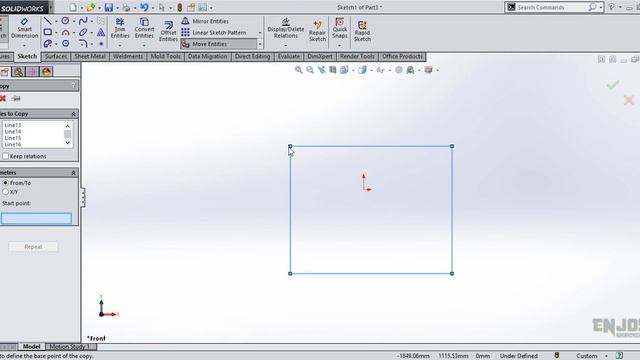Toggle the pushpin keep-visible icon
640x360 pixels.
tap(16, 98)
